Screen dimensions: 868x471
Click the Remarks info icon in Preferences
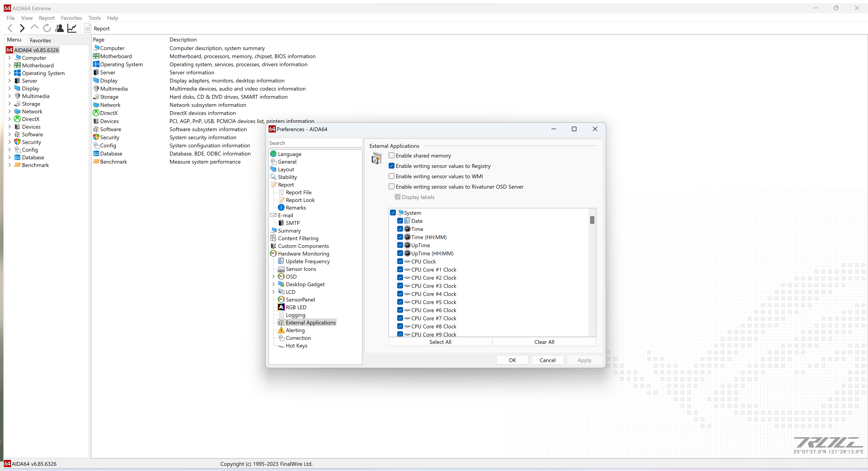pos(281,207)
